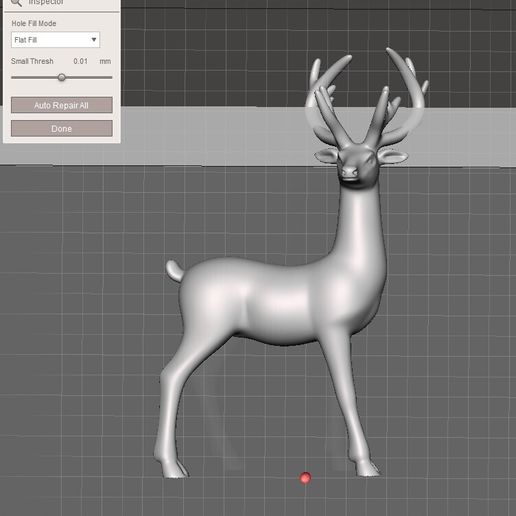Click the Small Thresh value 0.01
The width and height of the screenshot is (516, 516).
(x=80, y=61)
